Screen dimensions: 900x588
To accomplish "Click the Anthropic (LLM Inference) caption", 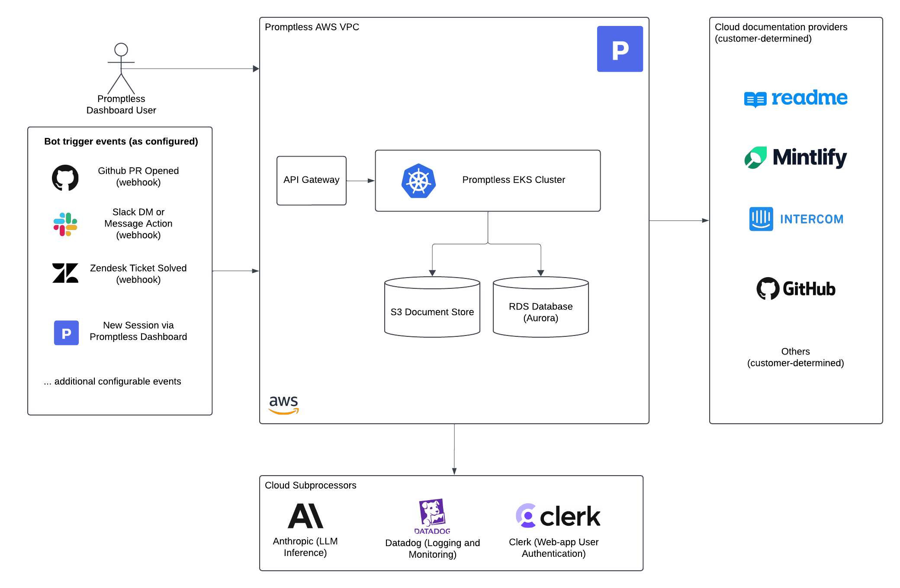I will [x=305, y=547].
